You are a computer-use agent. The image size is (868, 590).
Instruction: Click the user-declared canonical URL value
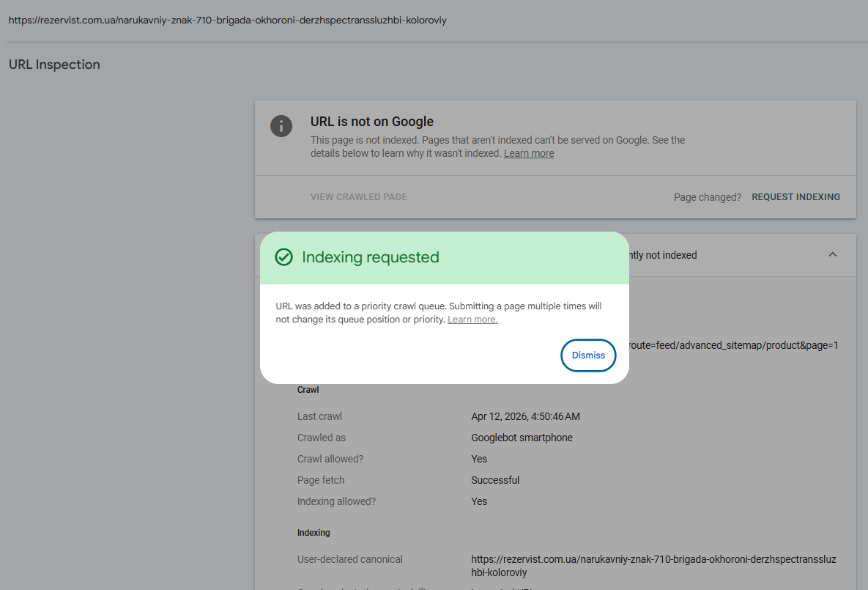coord(653,566)
